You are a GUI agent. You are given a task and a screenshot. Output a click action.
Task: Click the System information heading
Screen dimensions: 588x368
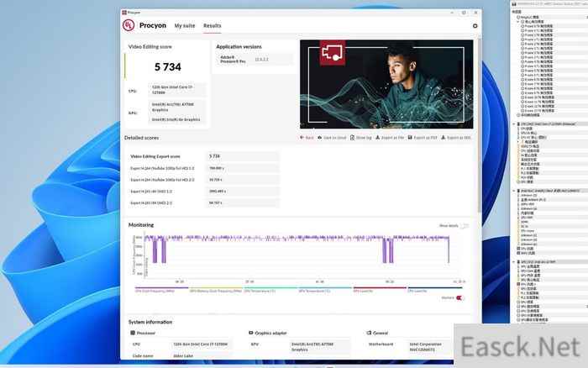tap(150, 322)
